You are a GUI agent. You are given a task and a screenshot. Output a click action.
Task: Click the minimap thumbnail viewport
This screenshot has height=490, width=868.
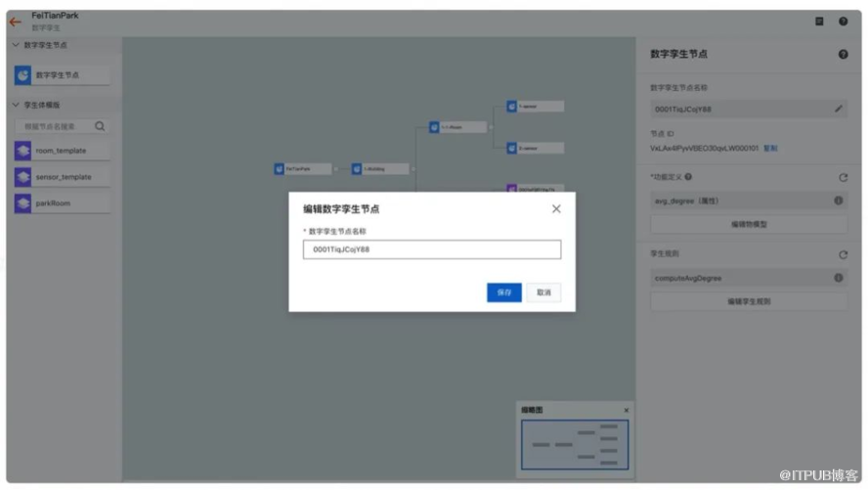click(x=575, y=445)
